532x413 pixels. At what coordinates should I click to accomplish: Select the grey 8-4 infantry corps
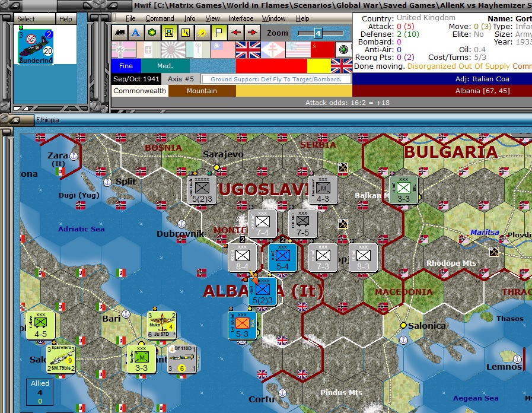(242, 258)
